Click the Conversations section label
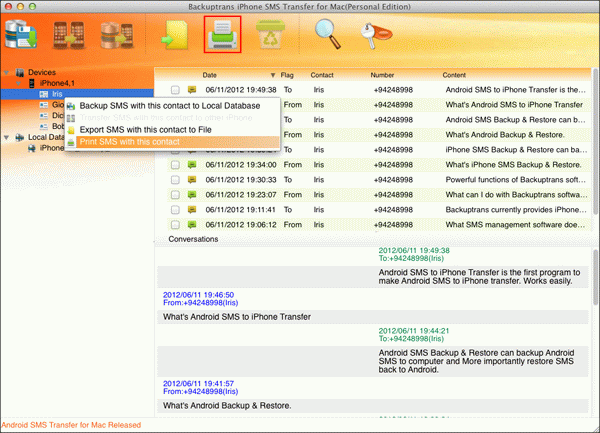This screenshot has height=433, width=600. [x=193, y=239]
